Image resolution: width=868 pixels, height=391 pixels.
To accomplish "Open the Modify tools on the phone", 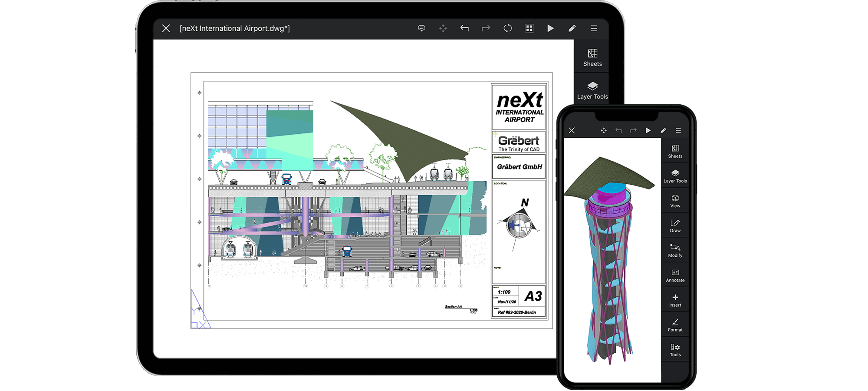I will click(x=675, y=250).
